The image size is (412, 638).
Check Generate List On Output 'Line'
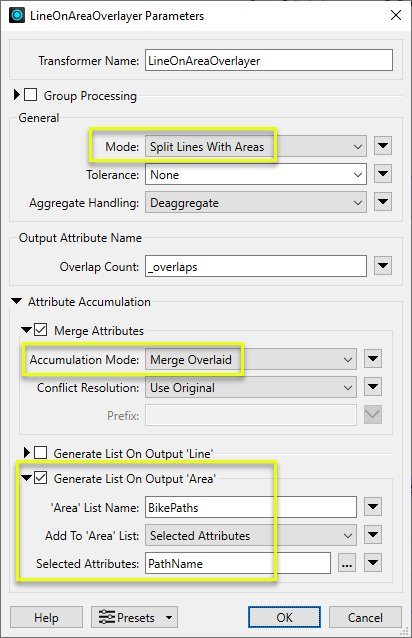(40, 453)
